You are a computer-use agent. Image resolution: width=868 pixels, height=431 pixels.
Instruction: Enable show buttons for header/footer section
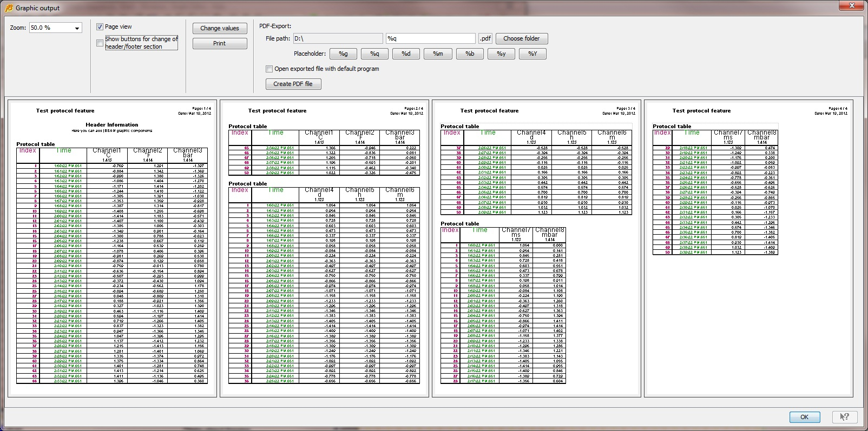click(100, 43)
